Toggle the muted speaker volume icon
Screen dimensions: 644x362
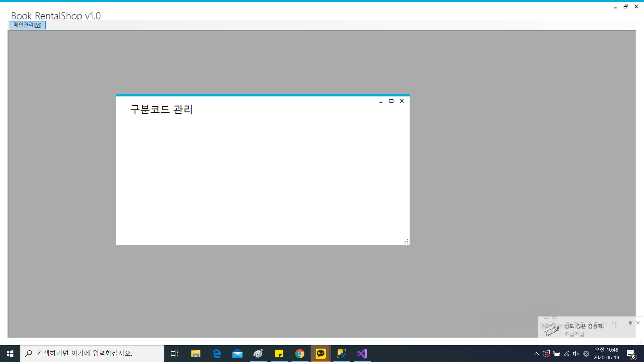click(576, 354)
